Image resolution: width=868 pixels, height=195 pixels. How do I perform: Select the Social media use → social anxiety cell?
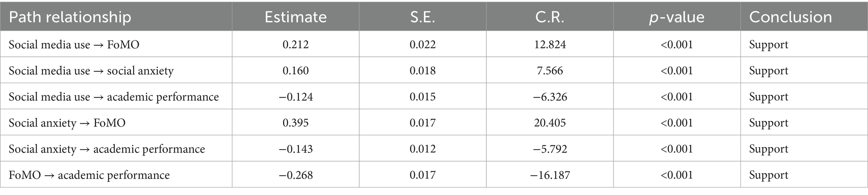click(x=91, y=71)
